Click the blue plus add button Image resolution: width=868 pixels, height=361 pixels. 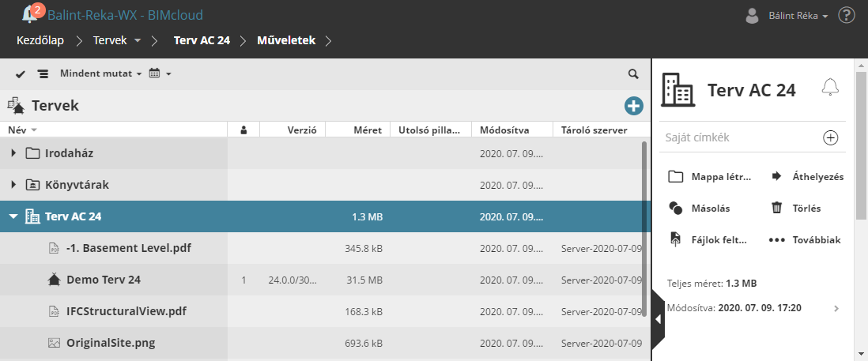(x=633, y=106)
